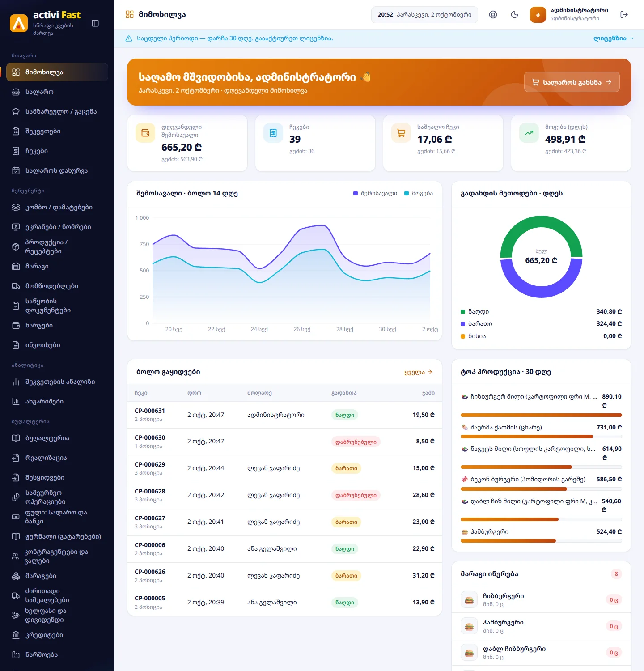
Task: Click the ინვოისები document icon
Action: tap(16, 345)
